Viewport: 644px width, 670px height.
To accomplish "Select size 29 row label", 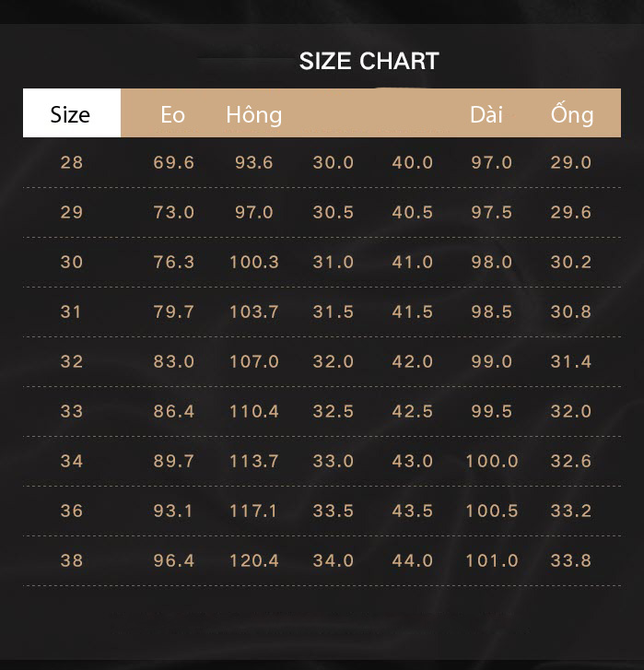I will (x=72, y=212).
